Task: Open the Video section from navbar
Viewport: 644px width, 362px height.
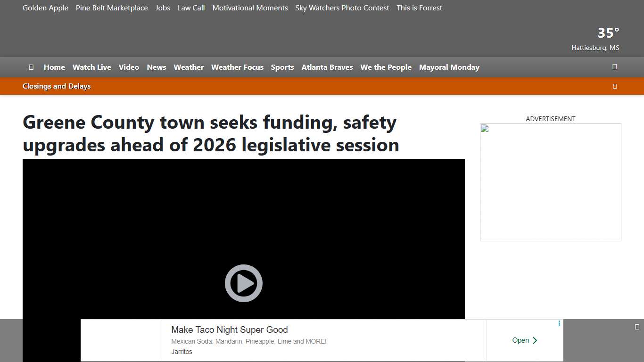Action: [129, 67]
